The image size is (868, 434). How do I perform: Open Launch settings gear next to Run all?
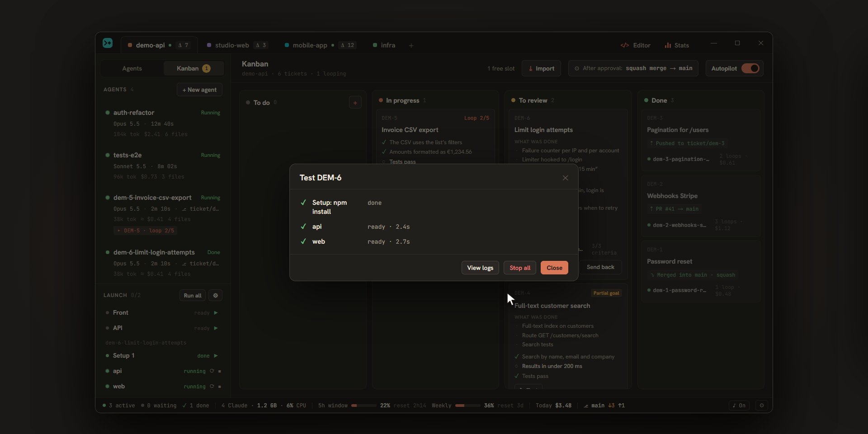click(x=216, y=295)
